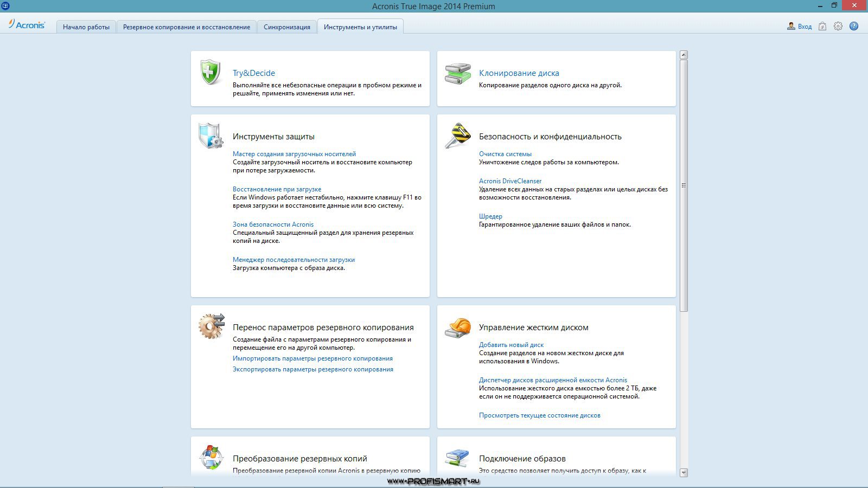The image size is (868, 488).
Task: Click the clipboard icon next to Вход
Action: pyautogui.click(x=822, y=26)
